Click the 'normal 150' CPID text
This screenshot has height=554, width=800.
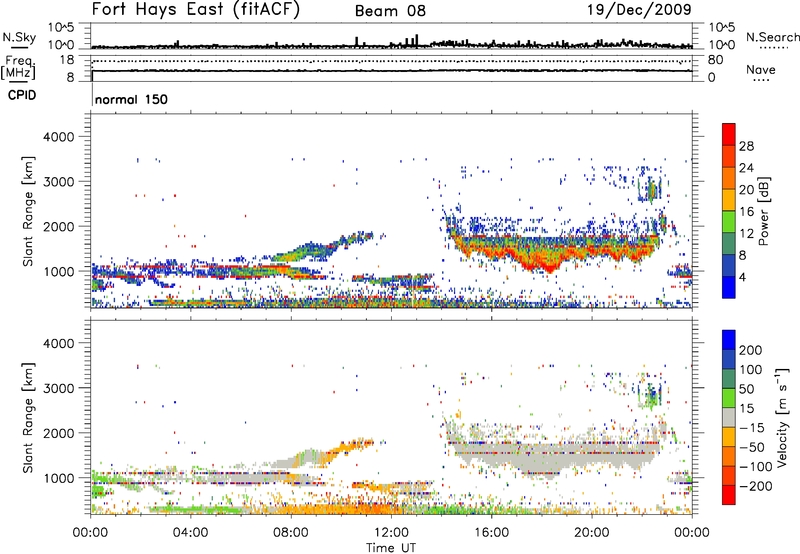(131, 99)
